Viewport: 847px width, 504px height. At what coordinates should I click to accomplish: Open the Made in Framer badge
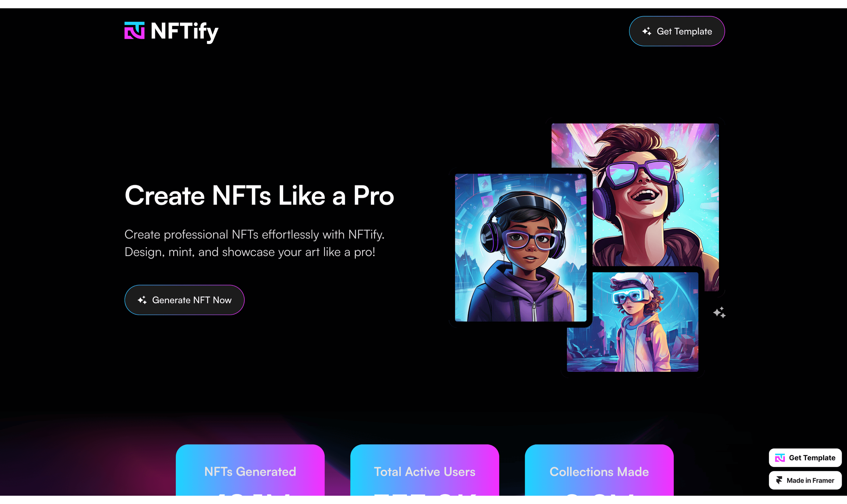point(805,480)
